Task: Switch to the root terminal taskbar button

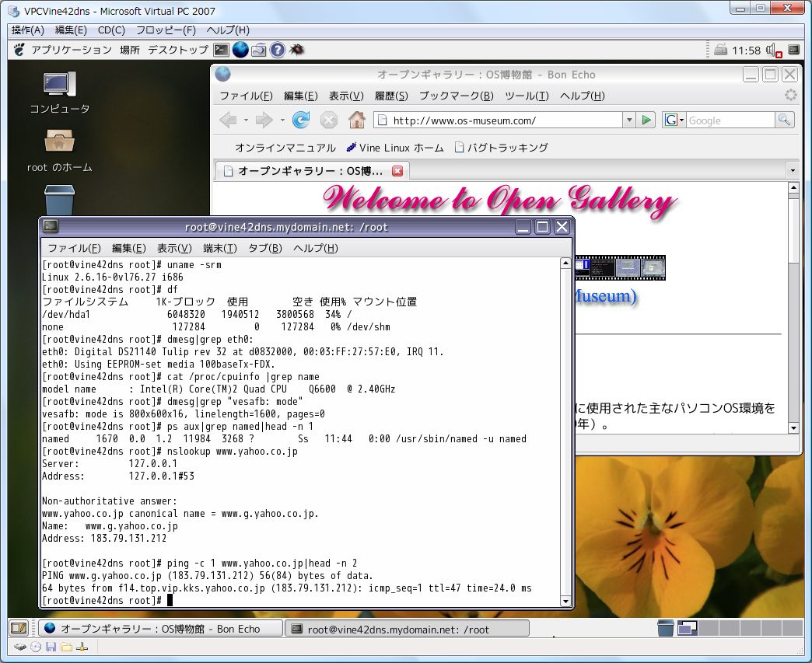Action: pos(408,628)
